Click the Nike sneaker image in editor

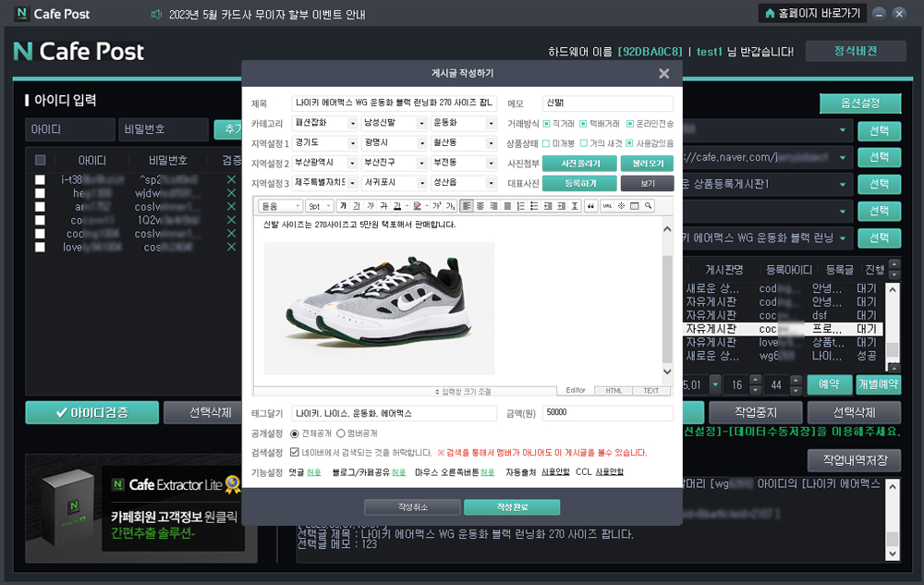[379, 308]
